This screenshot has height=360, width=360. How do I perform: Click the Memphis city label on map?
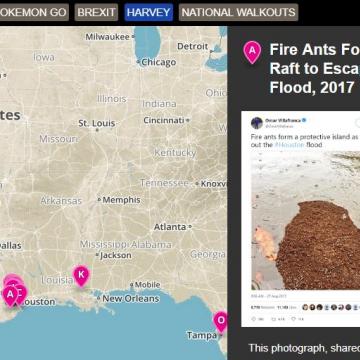[121, 200]
